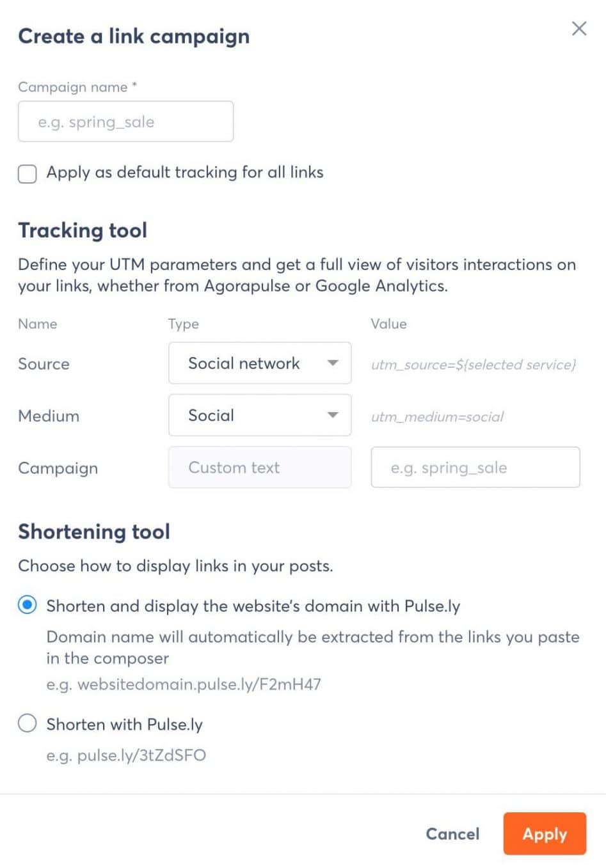
Task: Click the 'Shorten with Pulse.ly' label text
Action: click(125, 723)
